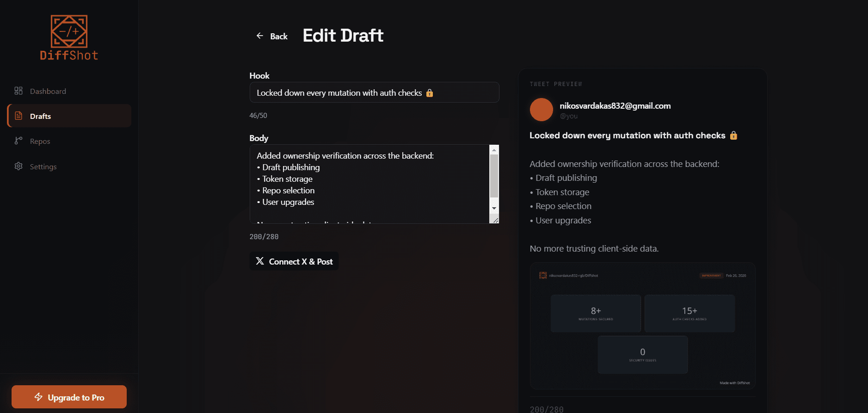Click '• User upgrades' line in preview
Screen dimensions: 868x413
560,221
